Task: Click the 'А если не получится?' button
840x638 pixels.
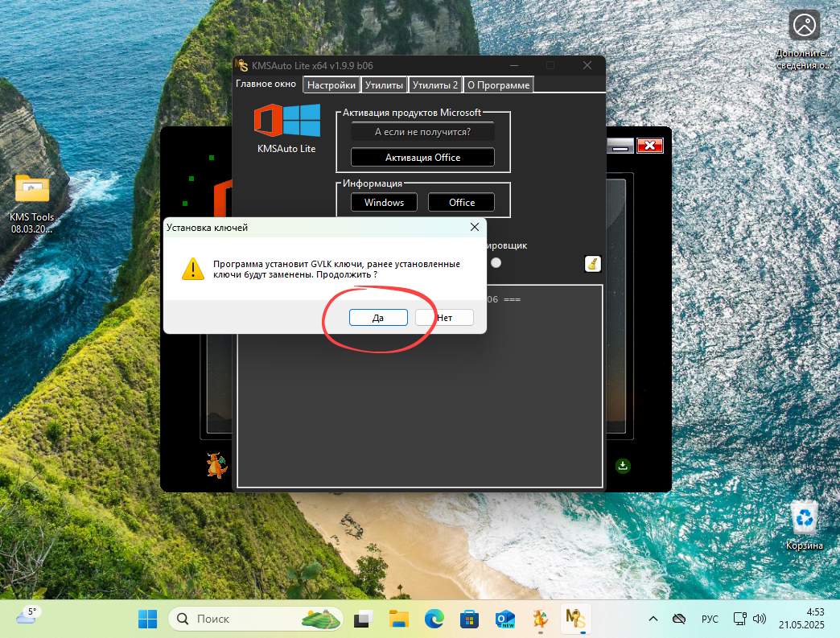Action: (422, 131)
